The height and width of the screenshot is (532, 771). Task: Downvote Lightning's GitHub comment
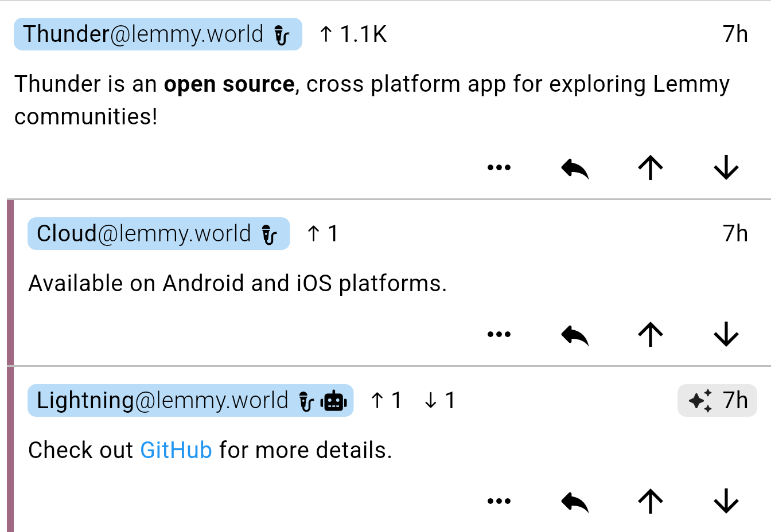click(x=726, y=502)
